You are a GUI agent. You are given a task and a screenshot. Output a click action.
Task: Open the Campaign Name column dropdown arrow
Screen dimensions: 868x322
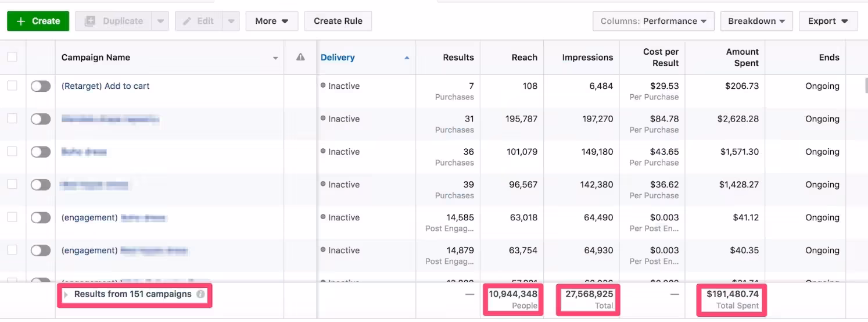pos(275,58)
